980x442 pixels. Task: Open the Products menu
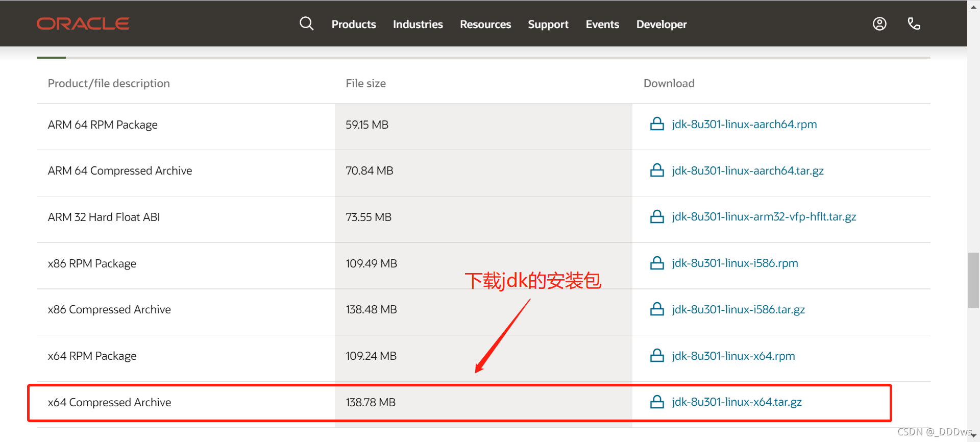pyautogui.click(x=354, y=24)
